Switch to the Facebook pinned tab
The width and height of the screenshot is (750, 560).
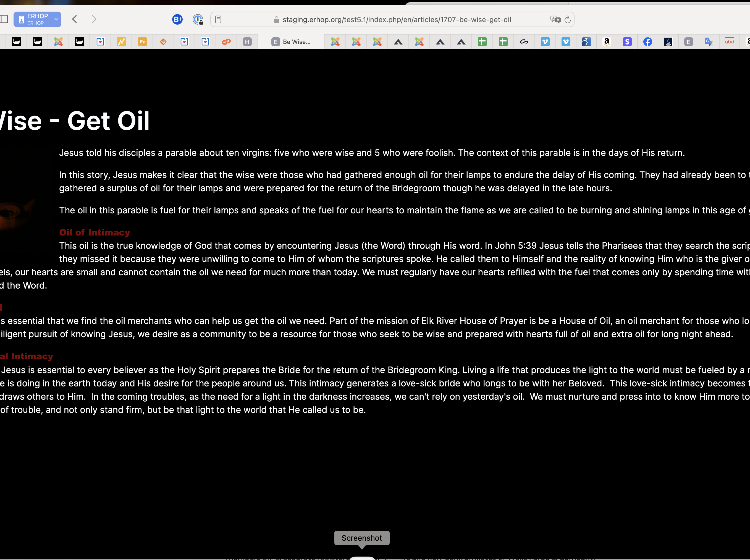pos(648,42)
